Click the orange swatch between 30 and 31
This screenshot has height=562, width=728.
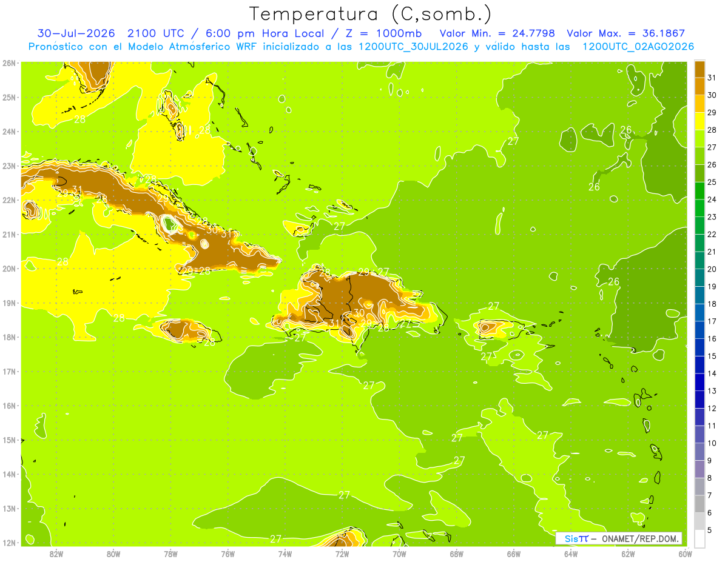[699, 87]
